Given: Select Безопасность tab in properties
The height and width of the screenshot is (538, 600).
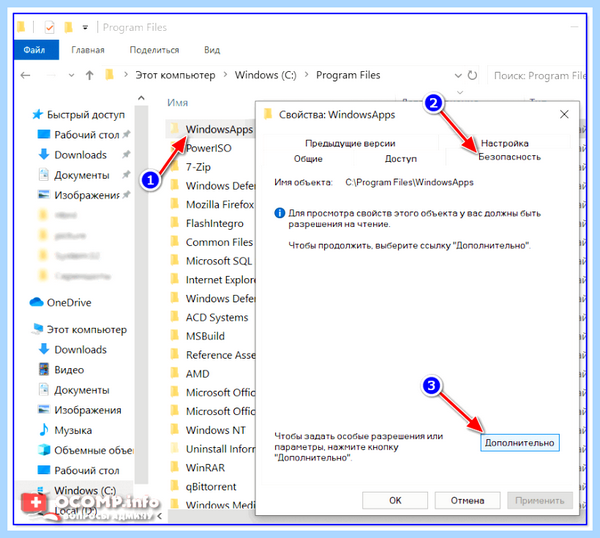Looking at the screenshot, I should 509,157.
